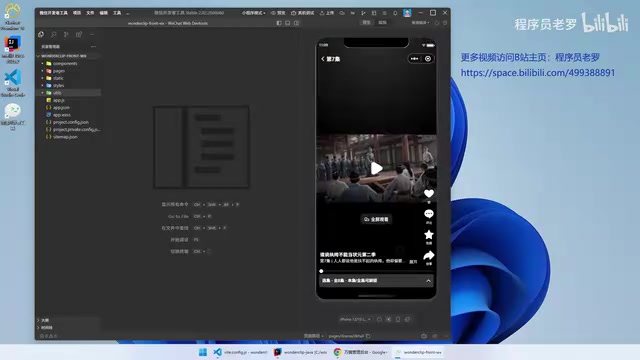
Task: Collapse the WONDERCLIP-FRONT-WX root folder
Action: (x=63, y=56)
